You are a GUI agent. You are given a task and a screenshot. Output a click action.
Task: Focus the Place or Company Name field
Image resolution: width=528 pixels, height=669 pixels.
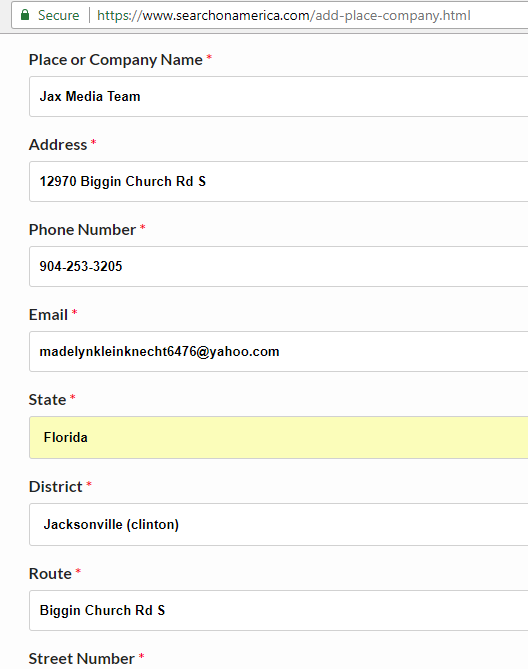279,96
